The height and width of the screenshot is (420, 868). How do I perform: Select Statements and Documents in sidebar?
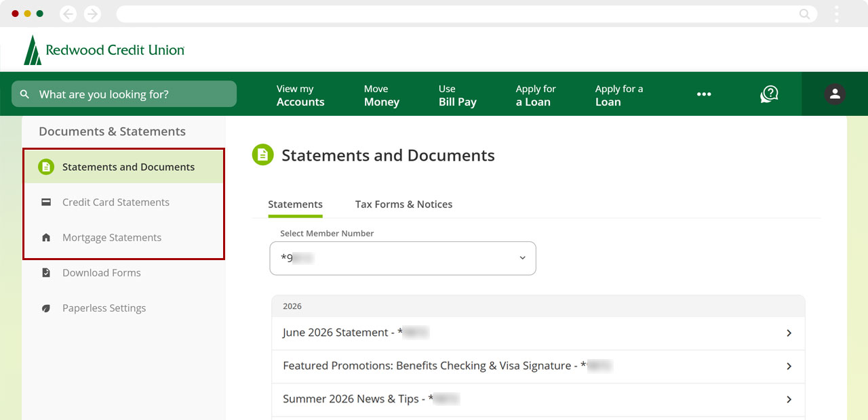[x=123, y=167]
